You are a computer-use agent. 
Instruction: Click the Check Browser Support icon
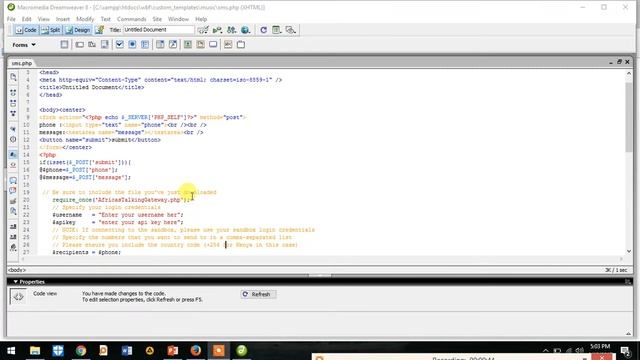[x=203, y=30]
